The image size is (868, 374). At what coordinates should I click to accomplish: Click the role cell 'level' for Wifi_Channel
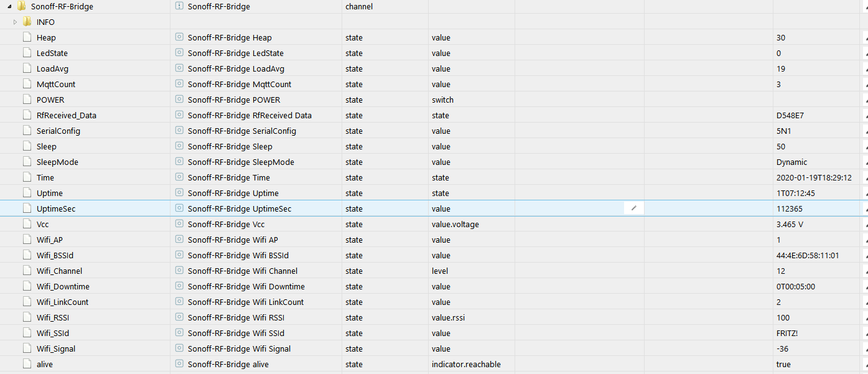[x=440, y=271]
